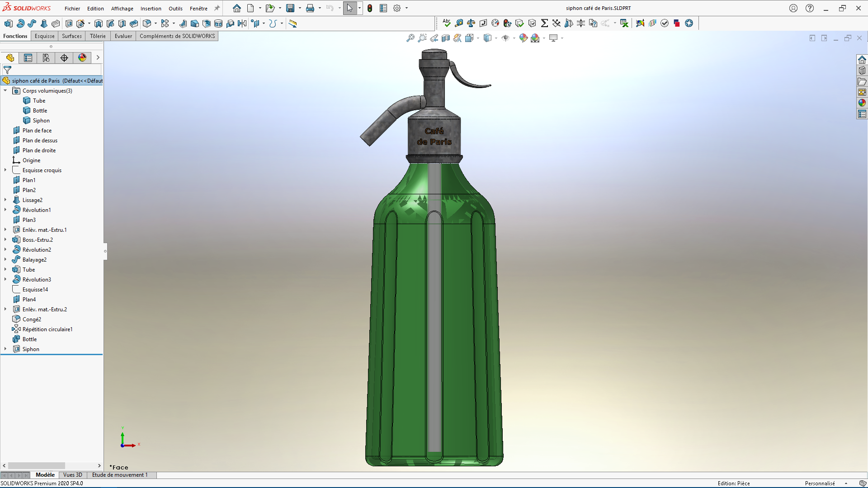868x488 pixels.
Task: Click the Edit Appearance icon
Action: coord(524,38)
